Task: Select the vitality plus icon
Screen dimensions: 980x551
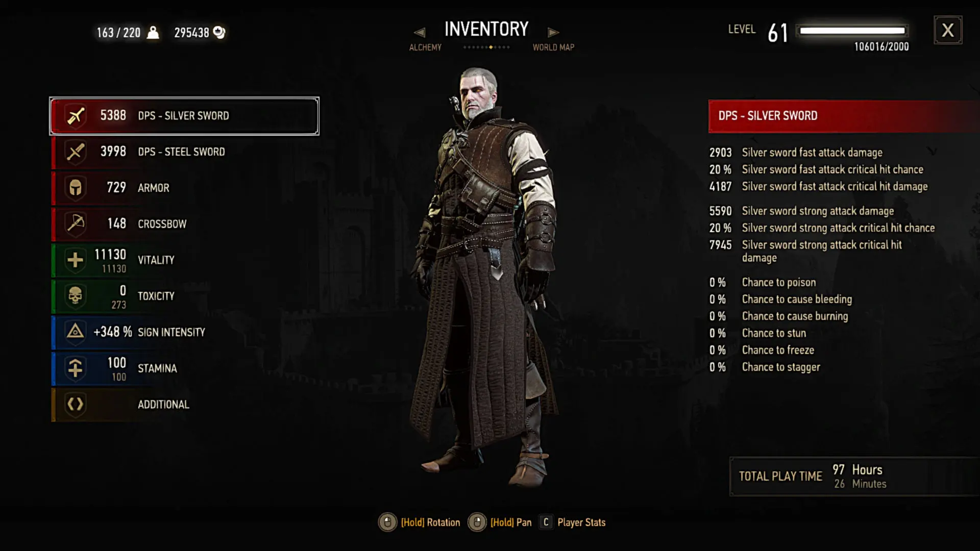Action: (76, 260)
